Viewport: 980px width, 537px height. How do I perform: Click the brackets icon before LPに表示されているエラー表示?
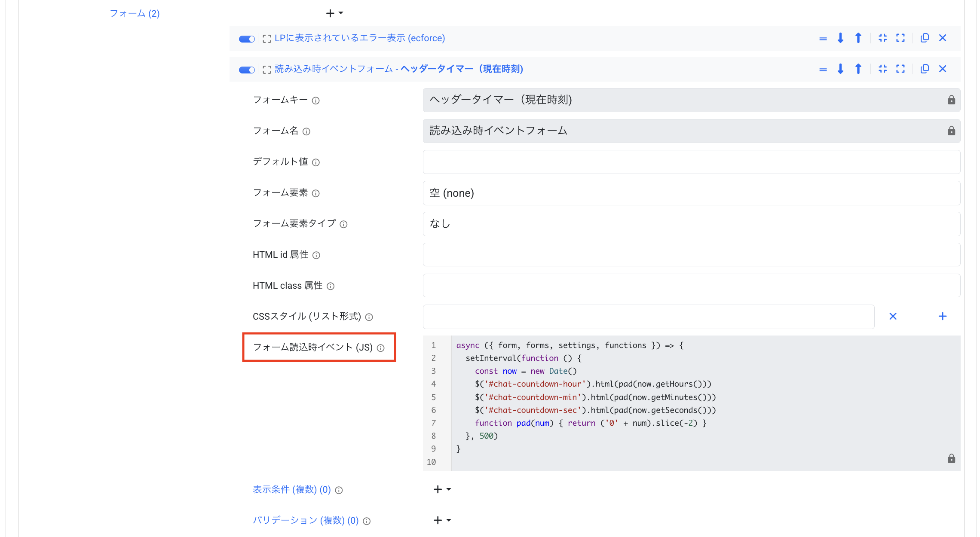click(x=266, y=39)
